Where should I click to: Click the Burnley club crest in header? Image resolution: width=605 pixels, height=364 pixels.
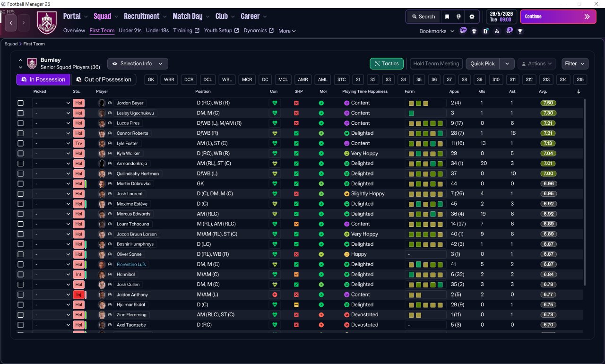(x=46, y=23)
